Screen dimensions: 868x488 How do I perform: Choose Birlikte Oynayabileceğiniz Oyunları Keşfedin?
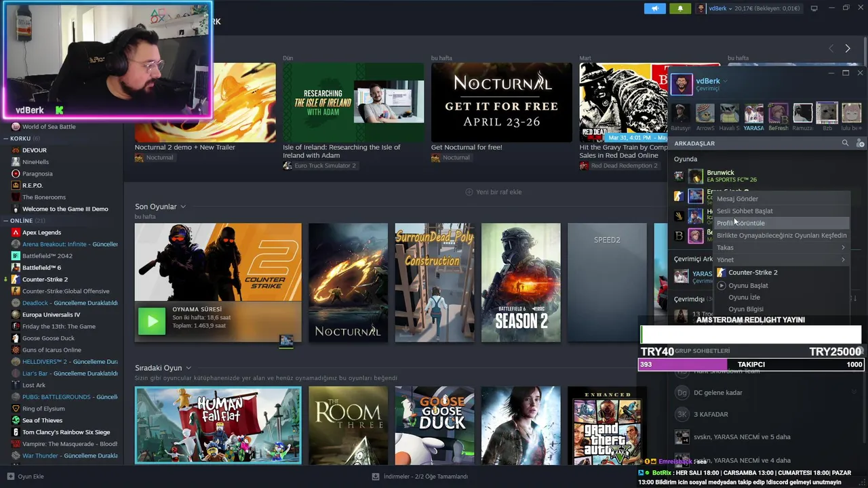781,235
